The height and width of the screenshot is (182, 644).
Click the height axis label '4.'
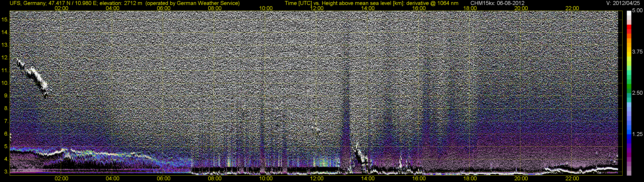(6, 159)
